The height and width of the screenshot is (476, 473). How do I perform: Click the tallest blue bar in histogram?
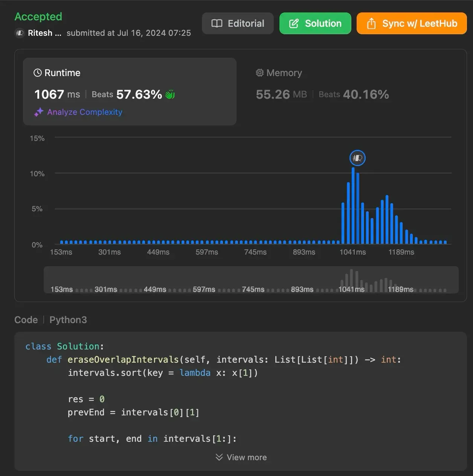point(353,206)
